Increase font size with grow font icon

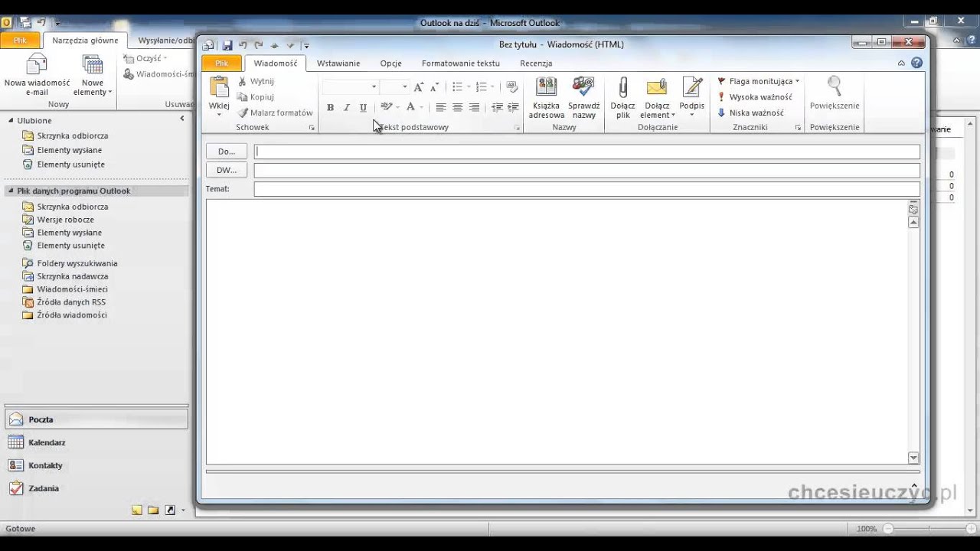(x=418, y=87)
